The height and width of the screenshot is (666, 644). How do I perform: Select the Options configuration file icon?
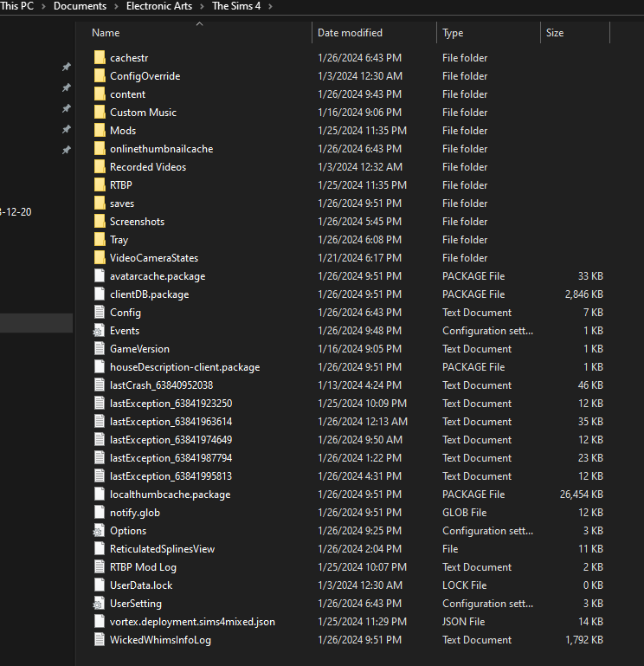(x=100, y=531)
